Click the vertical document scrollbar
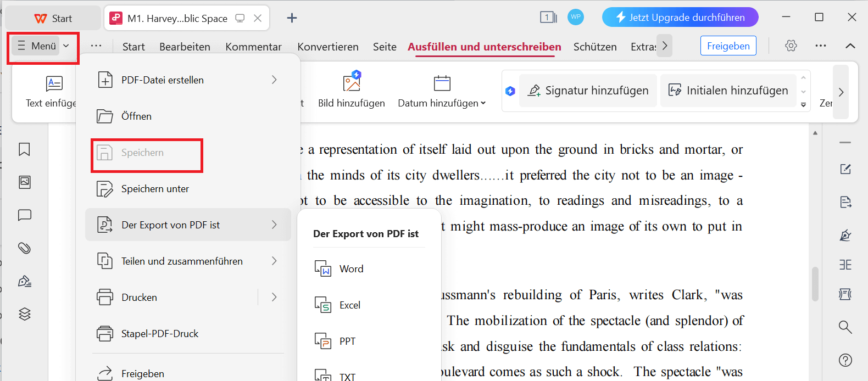 pos(815,283)
